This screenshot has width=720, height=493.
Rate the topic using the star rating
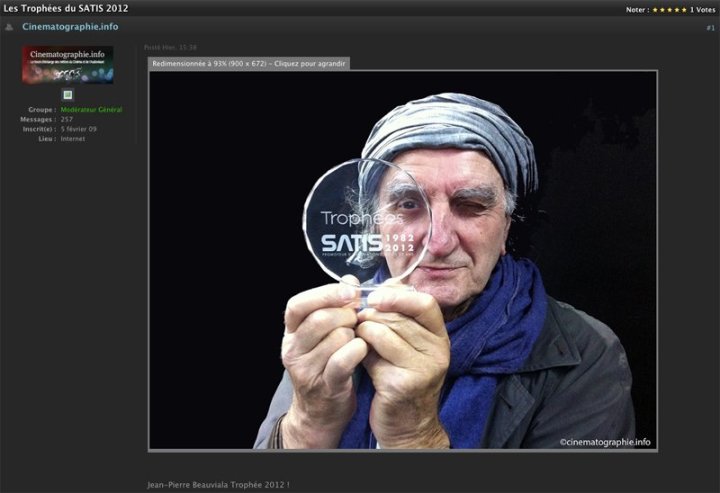(669, 10)
